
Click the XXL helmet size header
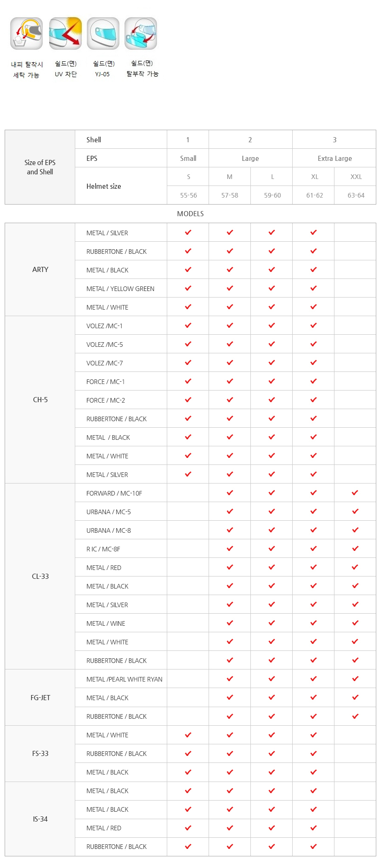[355, 177]
